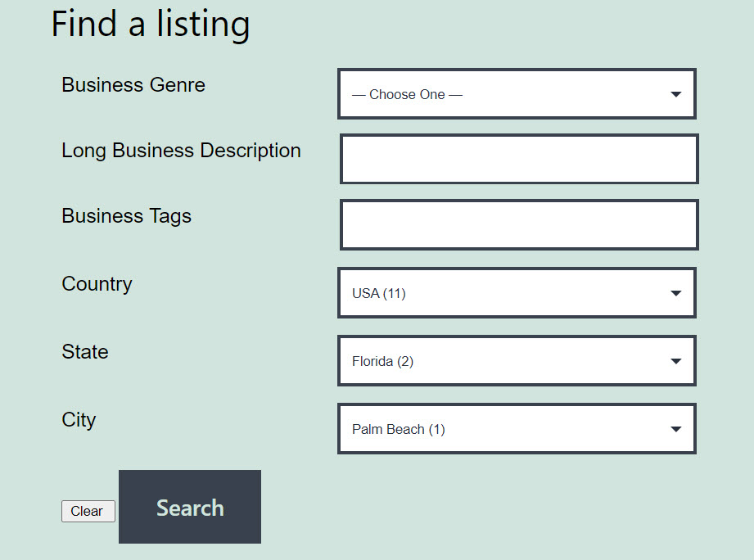The height and width of the screenshot is (560, 754).
Task: Click the Country field label
Action: click(97, 284)
